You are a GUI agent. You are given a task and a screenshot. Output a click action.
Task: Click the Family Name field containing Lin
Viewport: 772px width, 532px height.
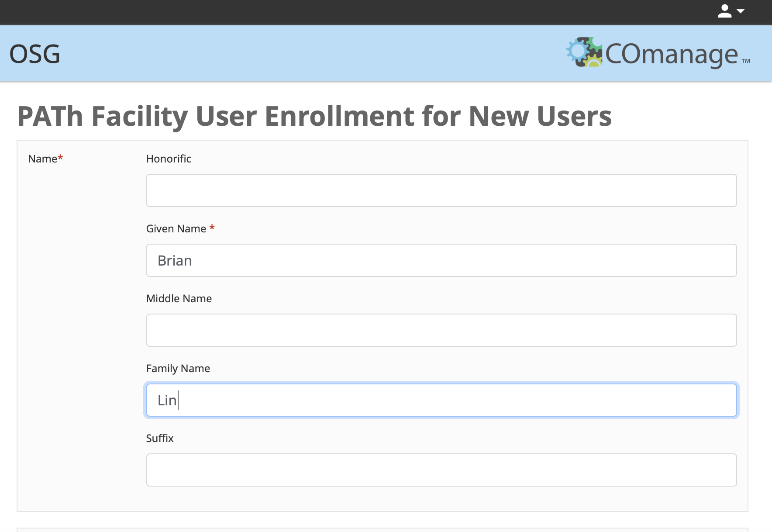coord(441,400)
